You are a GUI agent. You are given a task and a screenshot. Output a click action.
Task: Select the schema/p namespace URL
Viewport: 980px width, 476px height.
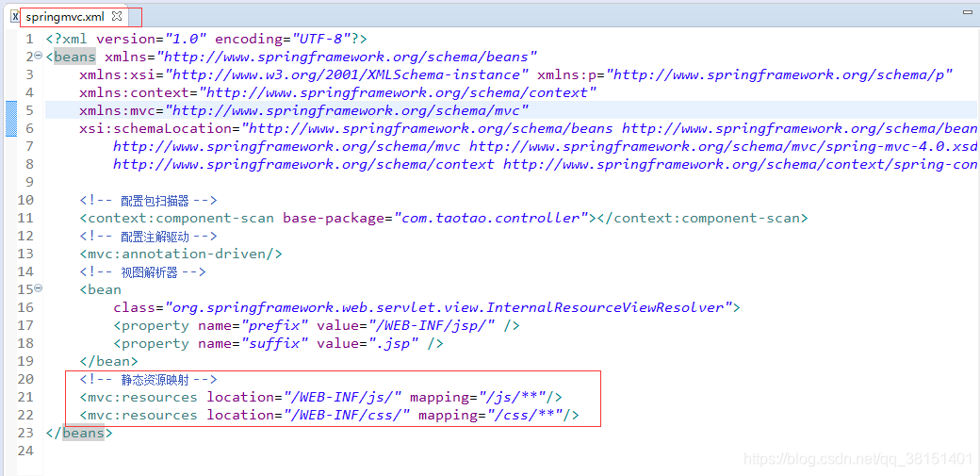(779, 75)
